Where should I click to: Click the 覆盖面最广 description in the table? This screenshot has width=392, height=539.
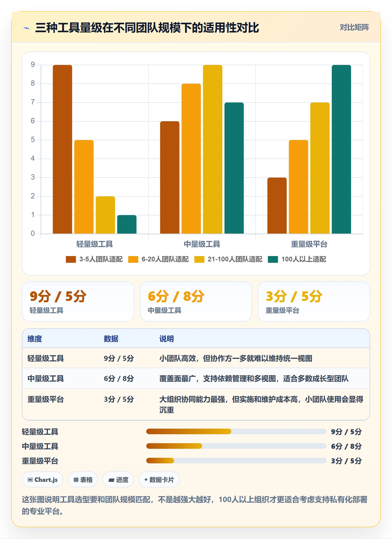[x=254, y=378]
